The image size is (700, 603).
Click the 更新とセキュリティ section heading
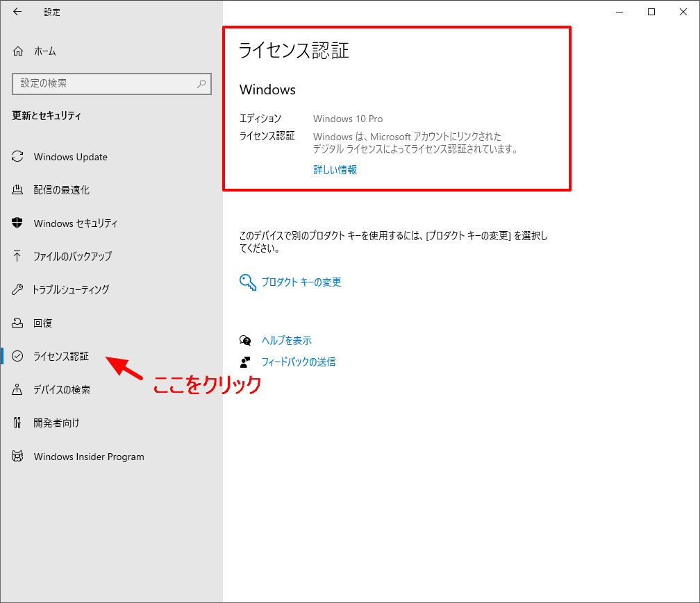[x=47, y=115]
